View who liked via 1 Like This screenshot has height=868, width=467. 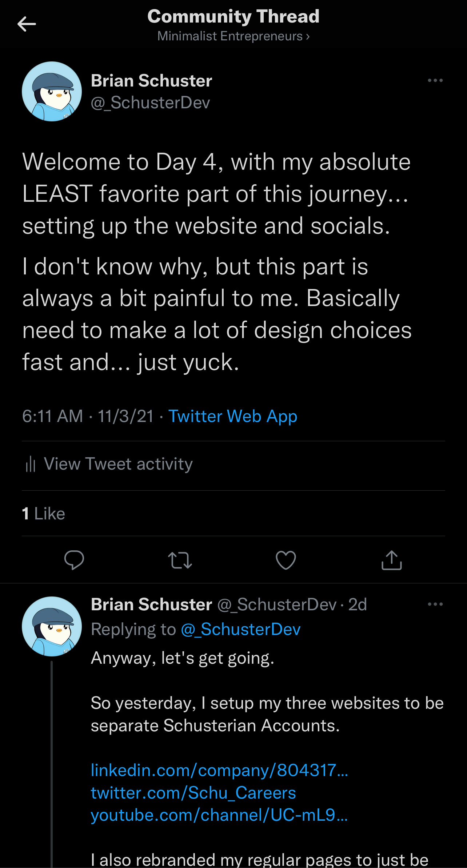click(x=44, y=514)
